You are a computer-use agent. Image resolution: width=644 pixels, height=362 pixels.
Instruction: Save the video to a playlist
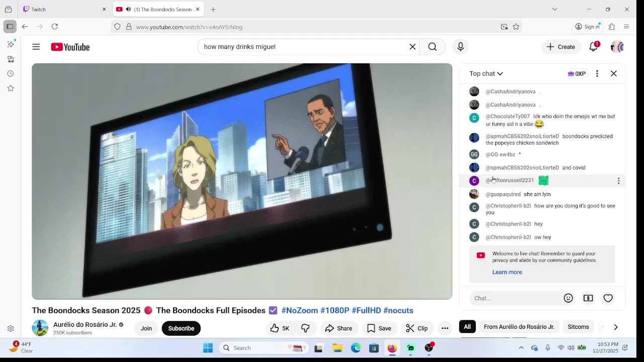(379, 328)
